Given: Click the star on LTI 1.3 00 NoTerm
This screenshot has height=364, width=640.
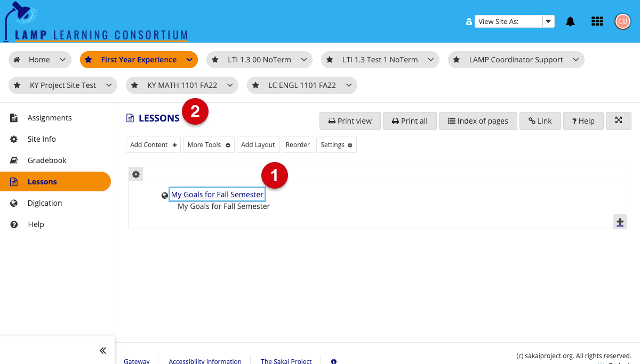Looking at the screenshot, I should (215, 60).
